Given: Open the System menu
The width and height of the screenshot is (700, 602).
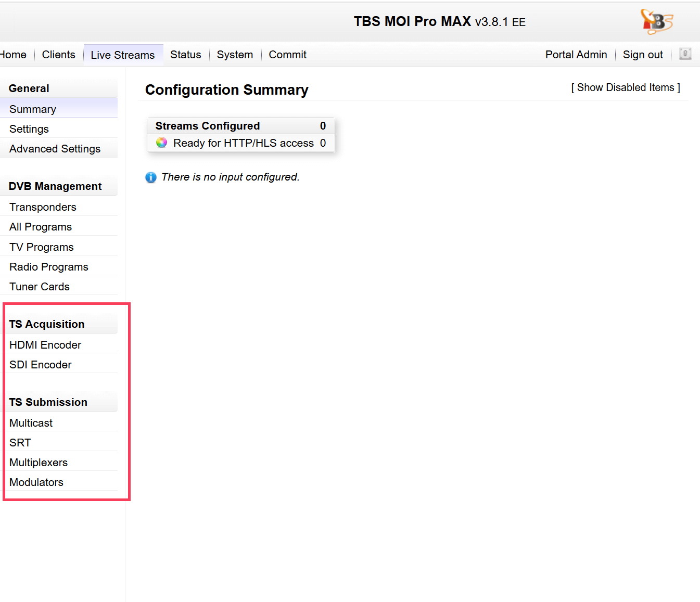Looking at the screenshot, I should point(235,55).
